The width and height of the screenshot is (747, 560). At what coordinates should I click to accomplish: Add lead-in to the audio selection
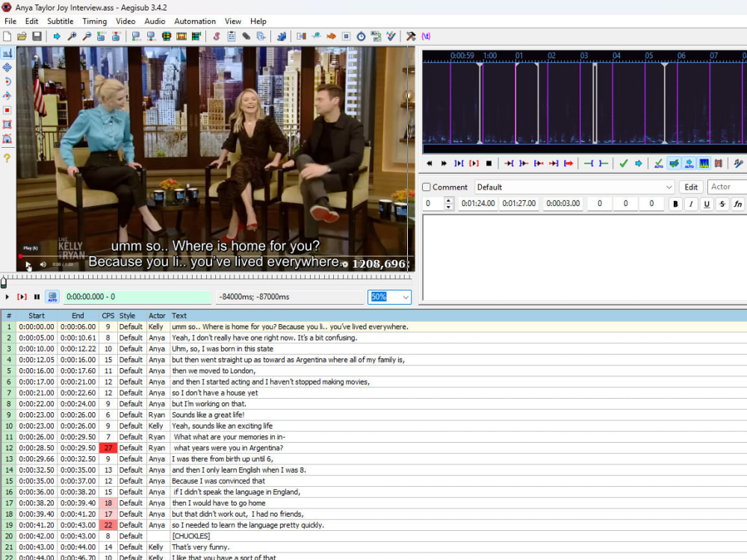pyautogui.click(x=589, y=164)
